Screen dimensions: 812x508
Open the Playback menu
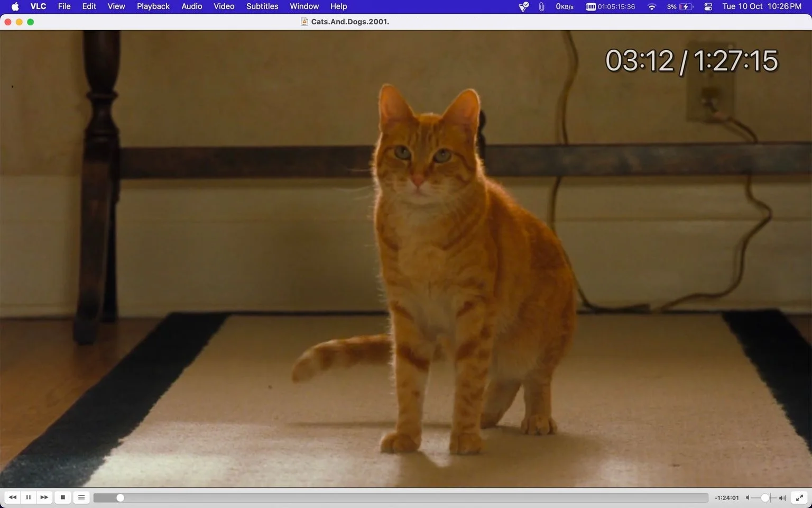point(153,6)
